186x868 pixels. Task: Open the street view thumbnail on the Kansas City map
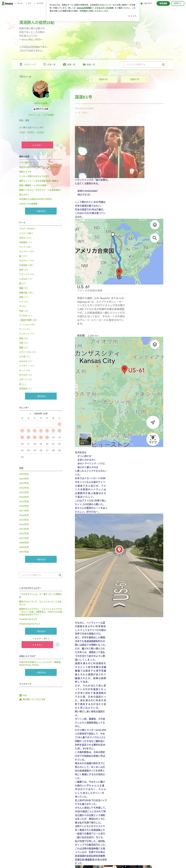(85, 439)
